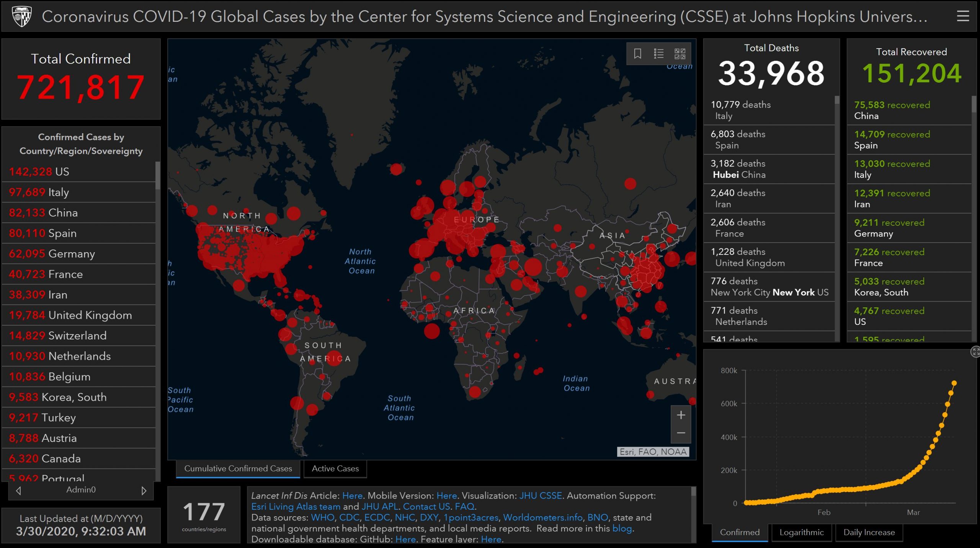Image resolution: width=980 pixels, height=548 pixels.
Task: Zoom out with the map minus button
Action: 681,433
